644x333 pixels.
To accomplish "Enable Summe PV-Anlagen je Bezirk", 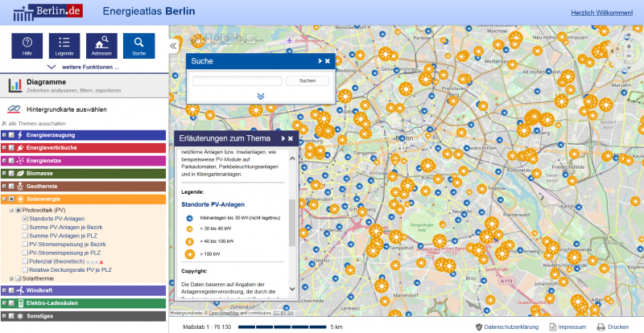I will 25,227.
